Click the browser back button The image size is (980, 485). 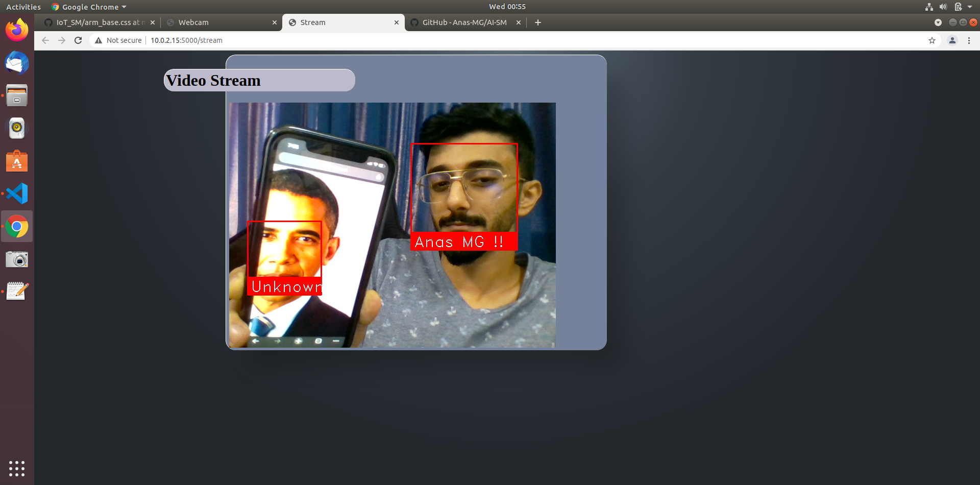coord(45,40)
